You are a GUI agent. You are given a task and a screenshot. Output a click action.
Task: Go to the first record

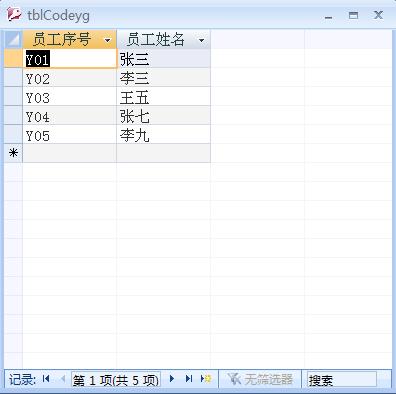pyautogui.click(x=46, y=379)
